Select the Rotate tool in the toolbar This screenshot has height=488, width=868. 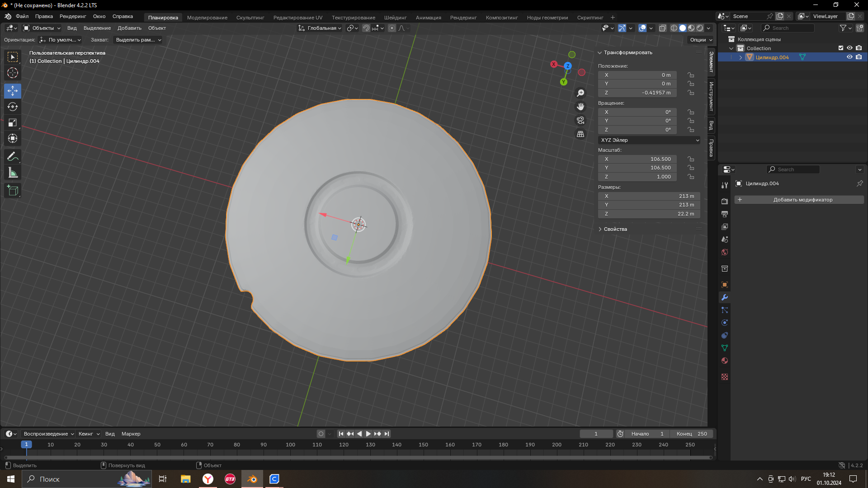[13, 107]
